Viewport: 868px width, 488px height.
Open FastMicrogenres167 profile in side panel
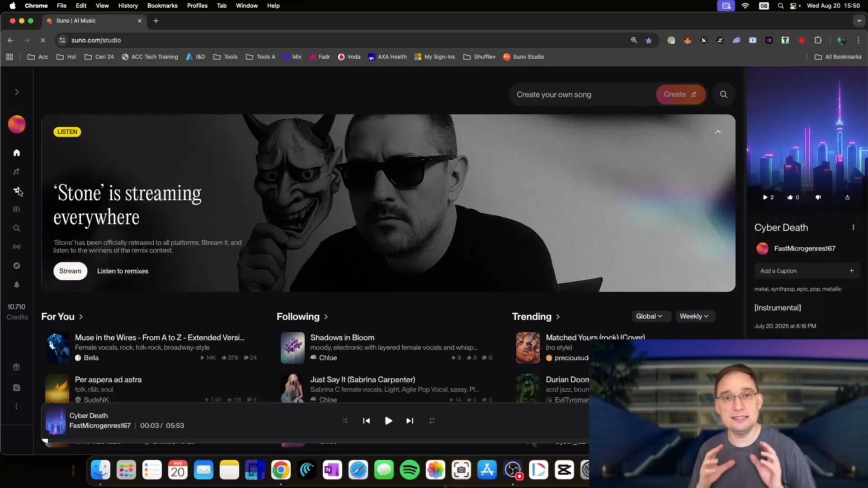pyautogui.click(x=805, y=249)
